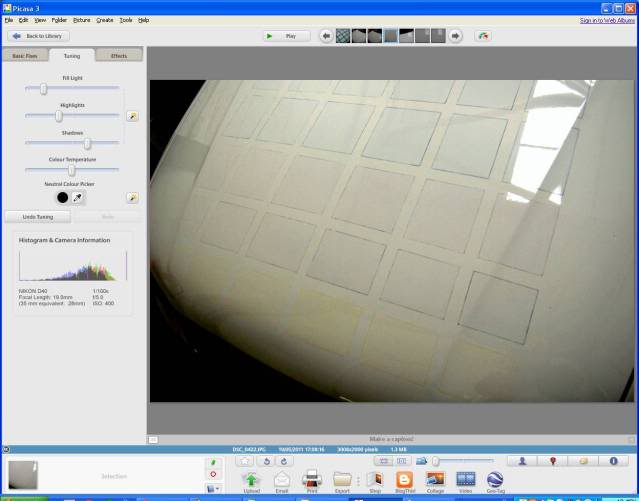
Task: Click the one-click fix wand beside Highlights
Action: pyautogui.click(x=132, y=116)
